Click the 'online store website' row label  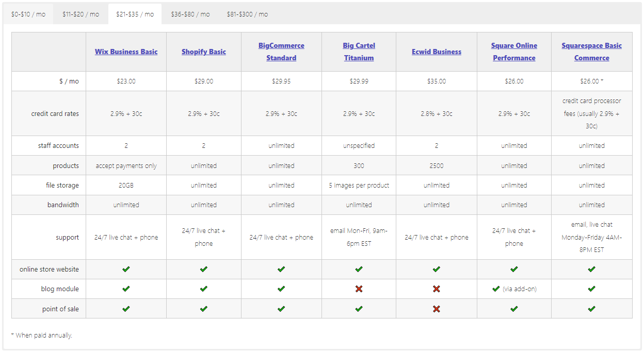coord(49,269)
